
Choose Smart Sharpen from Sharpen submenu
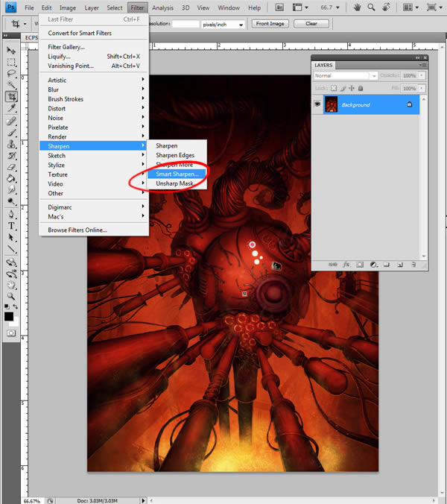tap(177, 174)
